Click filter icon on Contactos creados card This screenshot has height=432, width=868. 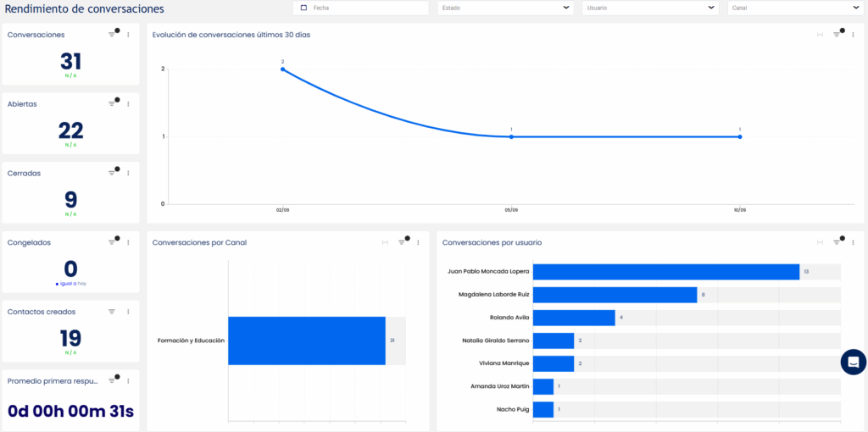112,312
